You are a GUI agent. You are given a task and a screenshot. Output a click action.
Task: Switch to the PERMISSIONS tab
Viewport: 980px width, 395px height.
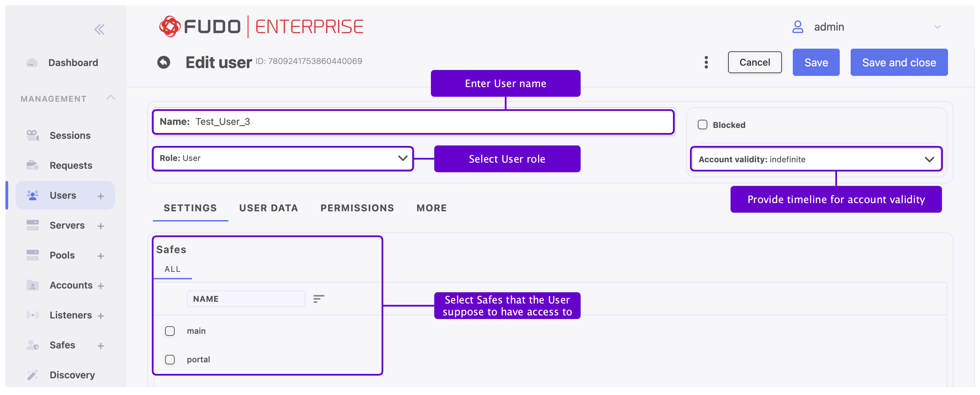click(x=357, y=208)
